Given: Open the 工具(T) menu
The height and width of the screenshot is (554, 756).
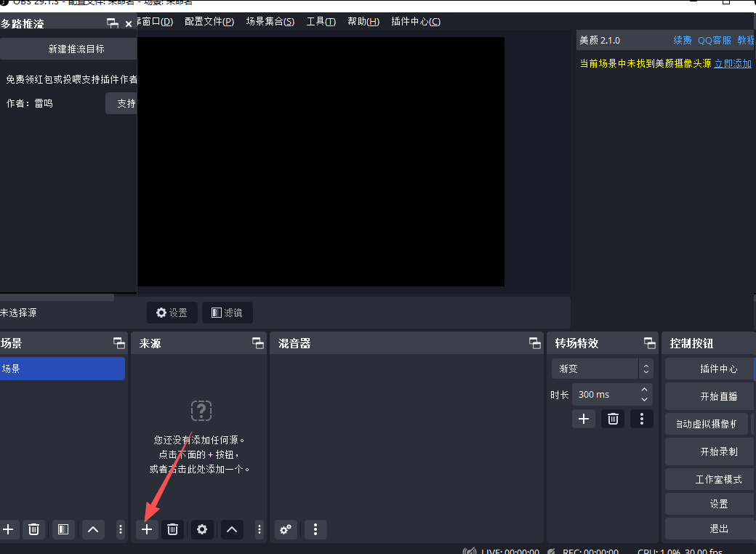Looking at the screenshot, I should [x=321, y=22].
